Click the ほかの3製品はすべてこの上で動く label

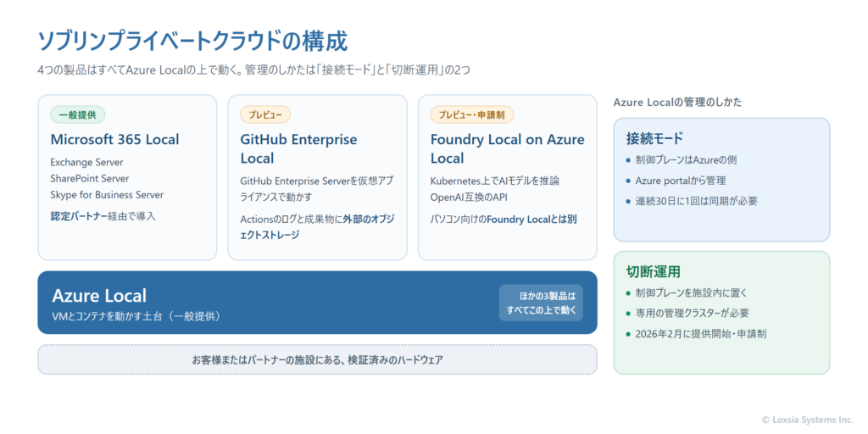(x=541, y=303)
